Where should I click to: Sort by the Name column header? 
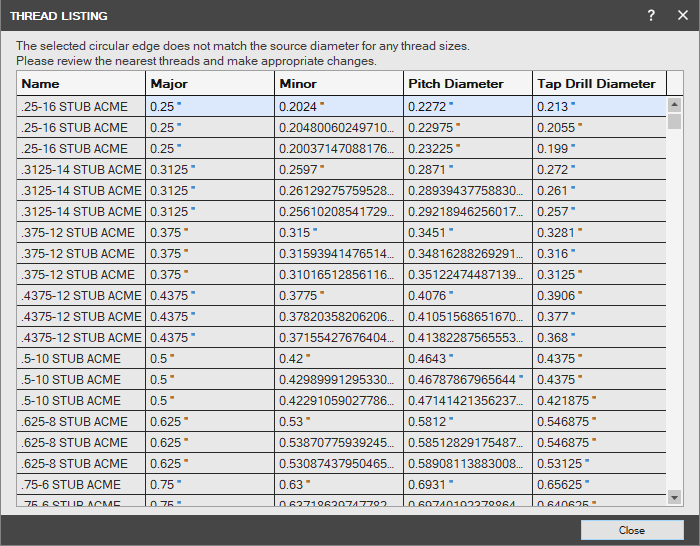click(x=81, y=83)
